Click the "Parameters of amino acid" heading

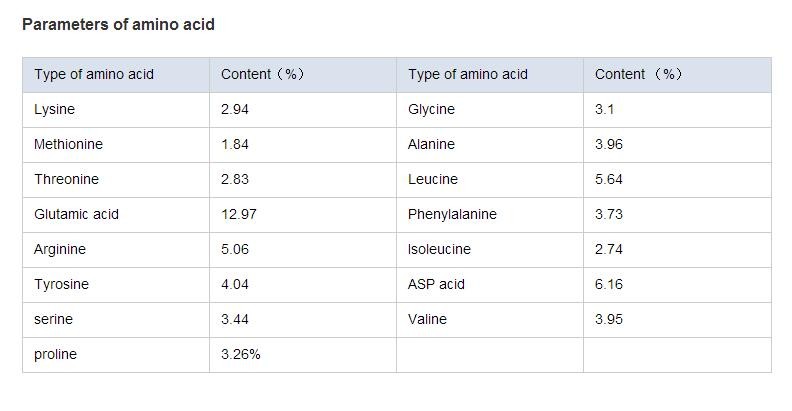(118, 24)
